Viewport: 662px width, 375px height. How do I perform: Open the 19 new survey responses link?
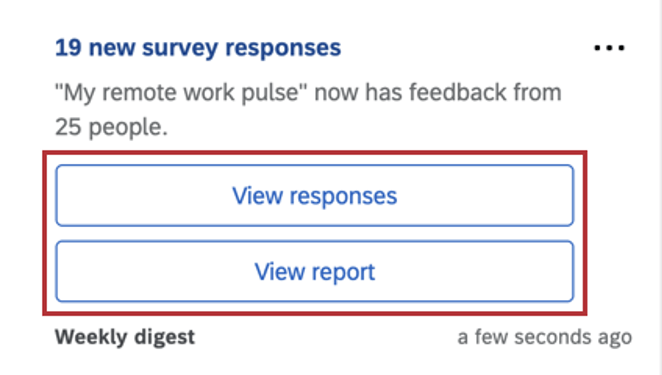(x=198, y=48)
